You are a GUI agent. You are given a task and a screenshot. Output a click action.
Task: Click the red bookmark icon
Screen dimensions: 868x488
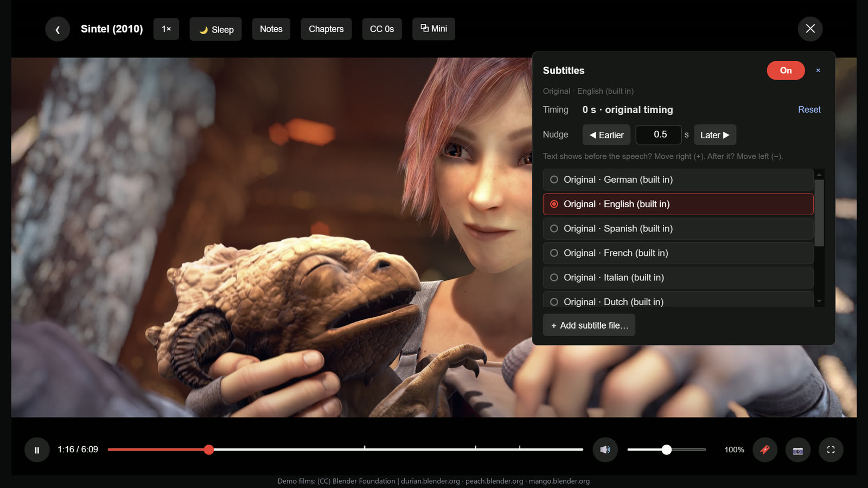(x=765, y=450)
